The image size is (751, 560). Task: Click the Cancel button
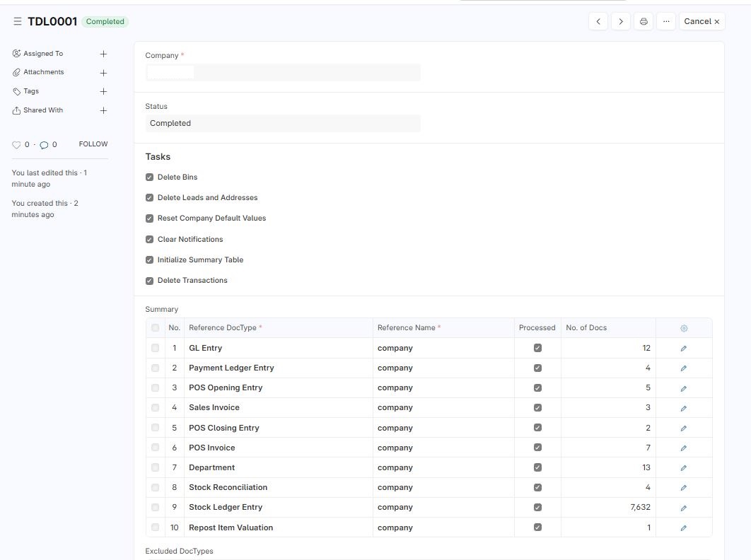pos(701,21)
